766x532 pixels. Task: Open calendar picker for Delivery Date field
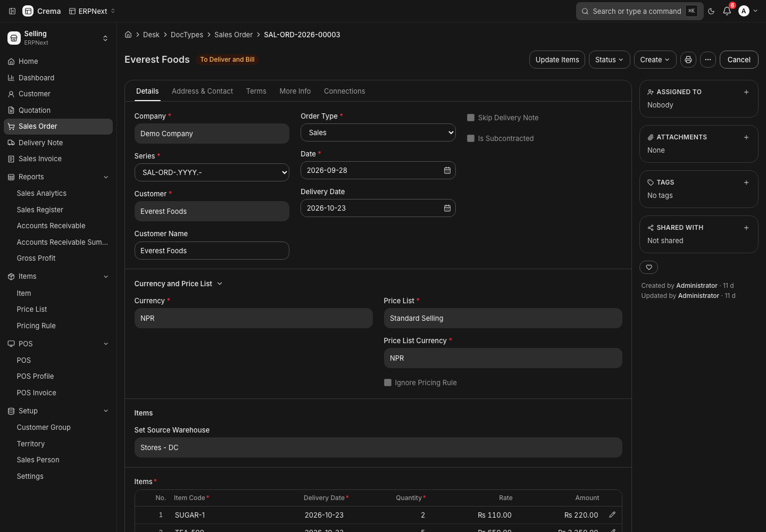click(x=447, y=208)
